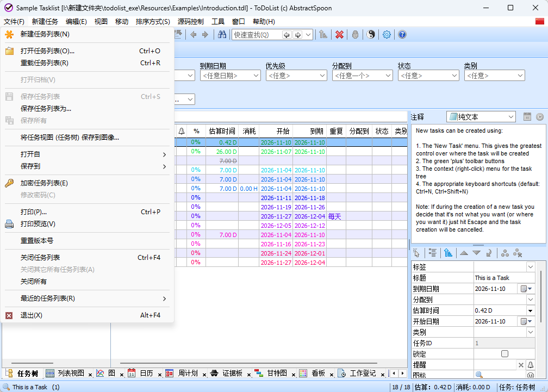Click the blue help question mark icon
The width and height of the screenshot is (548, 392).
click(402, 34)
